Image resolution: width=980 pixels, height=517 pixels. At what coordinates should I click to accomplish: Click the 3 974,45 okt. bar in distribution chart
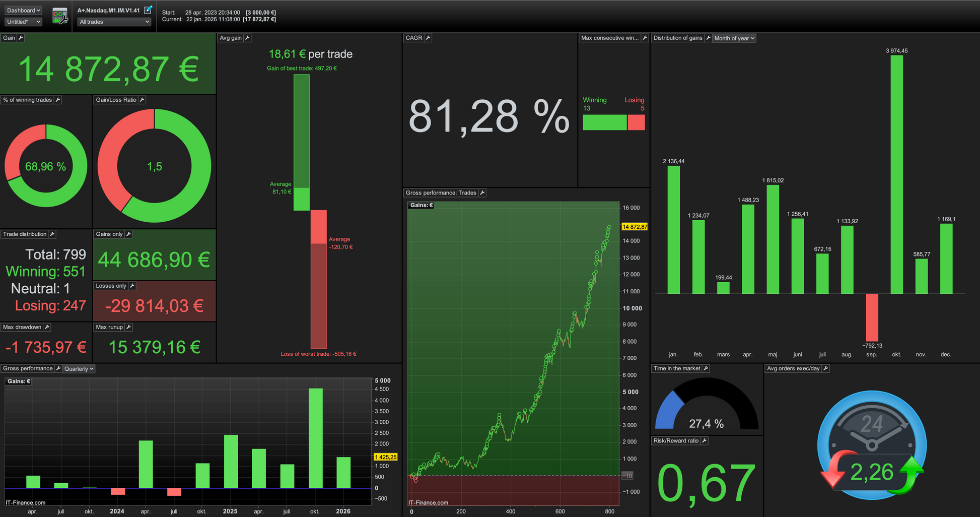(896, 174)
